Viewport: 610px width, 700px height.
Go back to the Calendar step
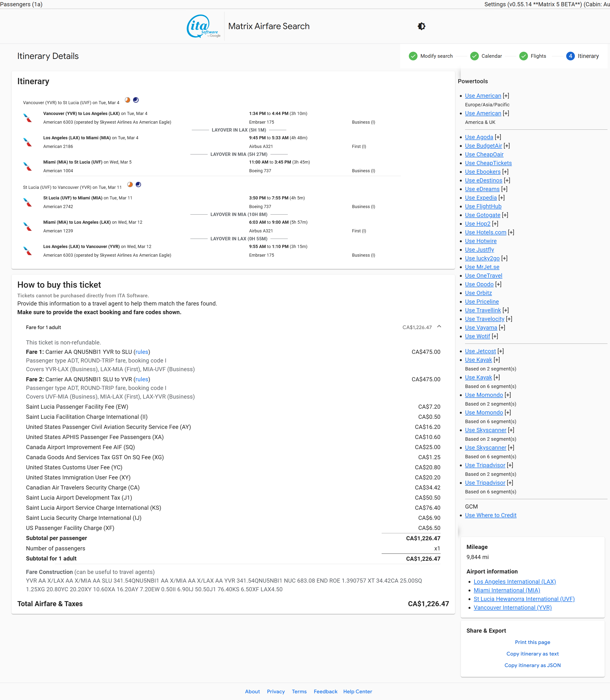click(491, 56)
